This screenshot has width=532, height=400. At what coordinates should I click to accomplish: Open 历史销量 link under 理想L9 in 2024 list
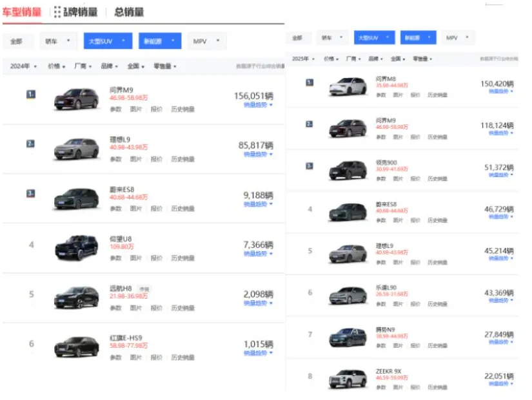click(182, 159)
